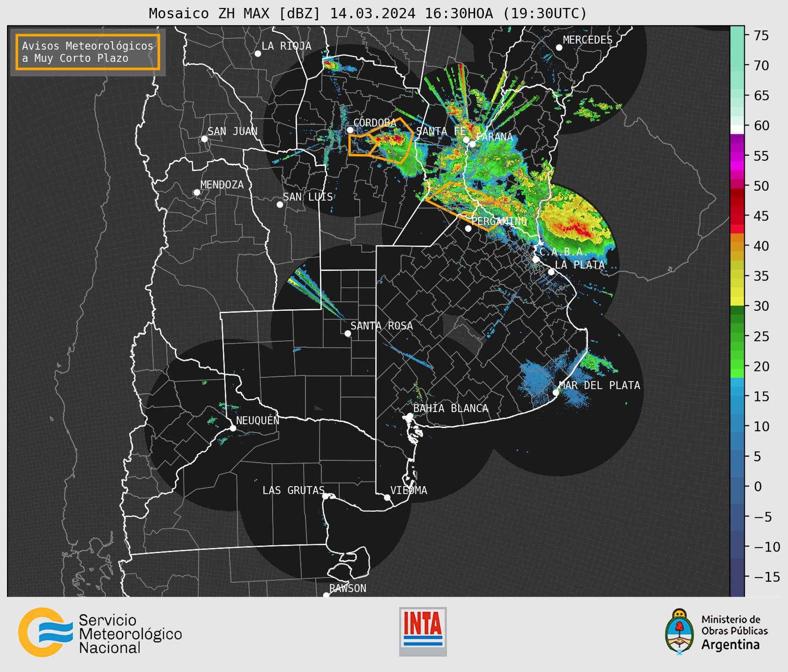788x672 pixels.
Task: Click the orange 40 dBZ colorbar segment
Action: (x=737, y=246)
